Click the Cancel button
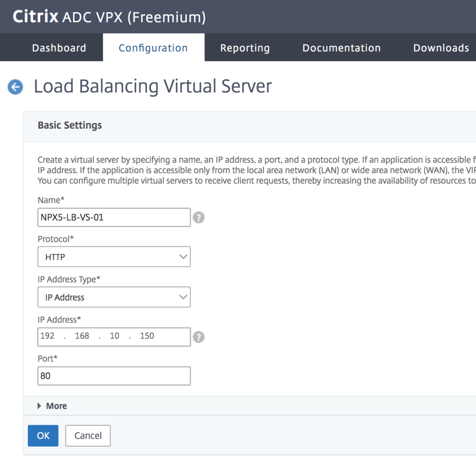The height and width of the screenshot is (466, 476). 88,435
